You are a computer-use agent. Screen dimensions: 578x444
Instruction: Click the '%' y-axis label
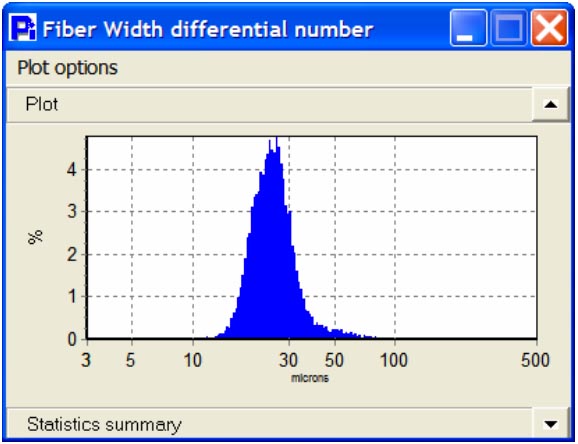(x=36, y=237)
